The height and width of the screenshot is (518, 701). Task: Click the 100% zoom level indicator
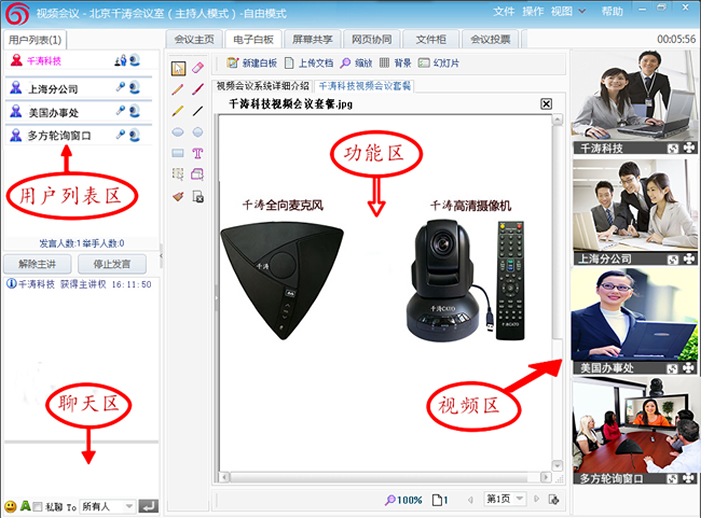(403, 500)
